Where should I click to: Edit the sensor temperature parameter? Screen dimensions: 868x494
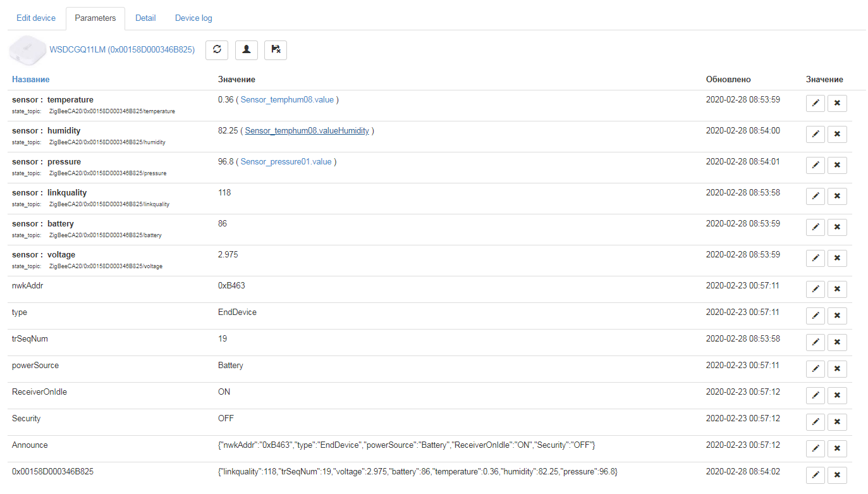pyautogui.click(x=816, y=103)
